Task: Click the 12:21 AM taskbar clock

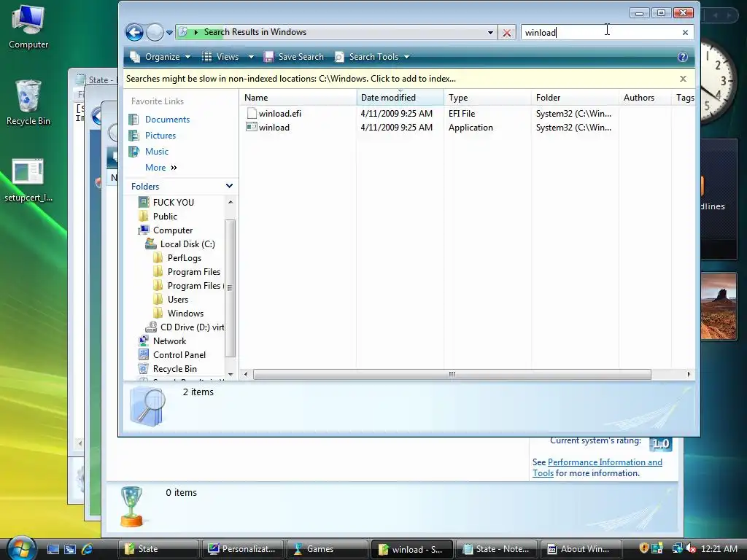Action: pos(719,549)
